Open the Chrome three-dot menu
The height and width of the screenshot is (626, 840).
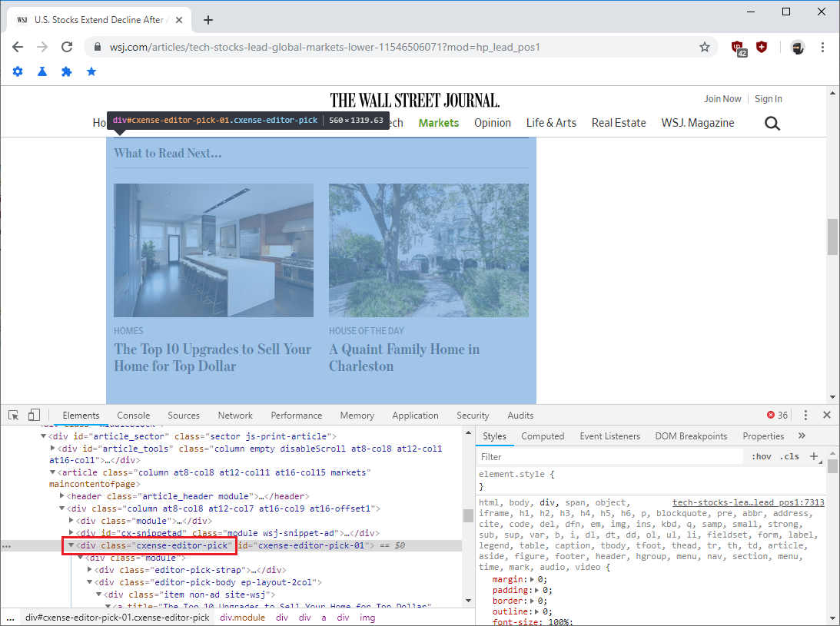pos(822,47)
